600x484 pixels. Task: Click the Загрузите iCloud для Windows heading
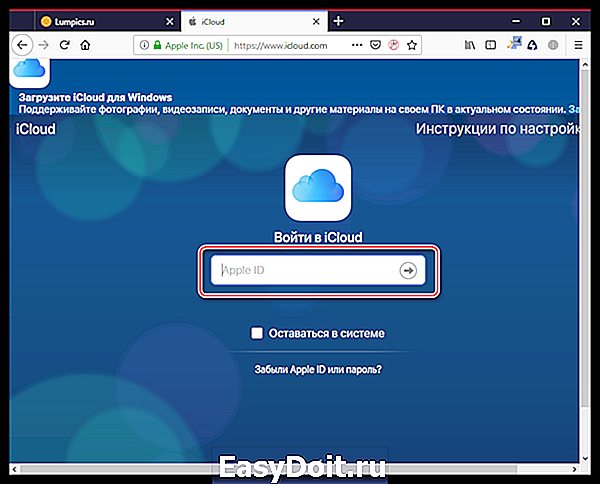(x=95, y=97)
